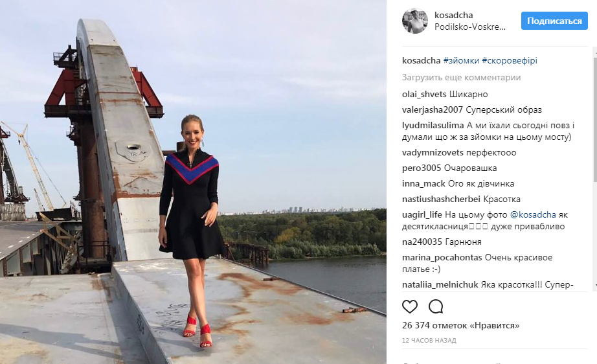Open kosadcha profile avatar
597x364 pixels.
click(415, 21)
